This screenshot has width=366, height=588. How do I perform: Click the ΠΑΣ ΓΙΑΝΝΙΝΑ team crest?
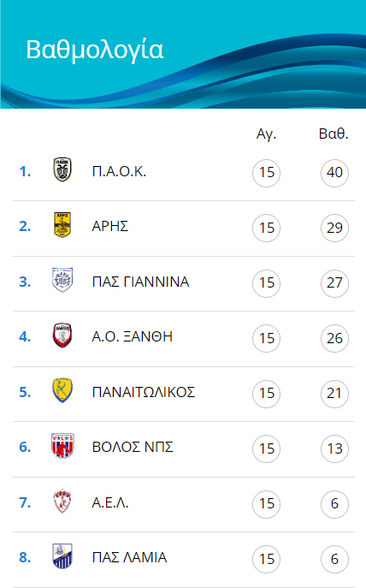click(62, 280)
